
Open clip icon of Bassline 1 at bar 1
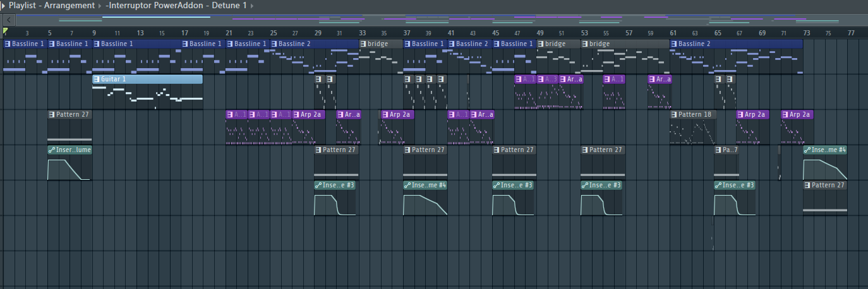[x=7, y=44]
